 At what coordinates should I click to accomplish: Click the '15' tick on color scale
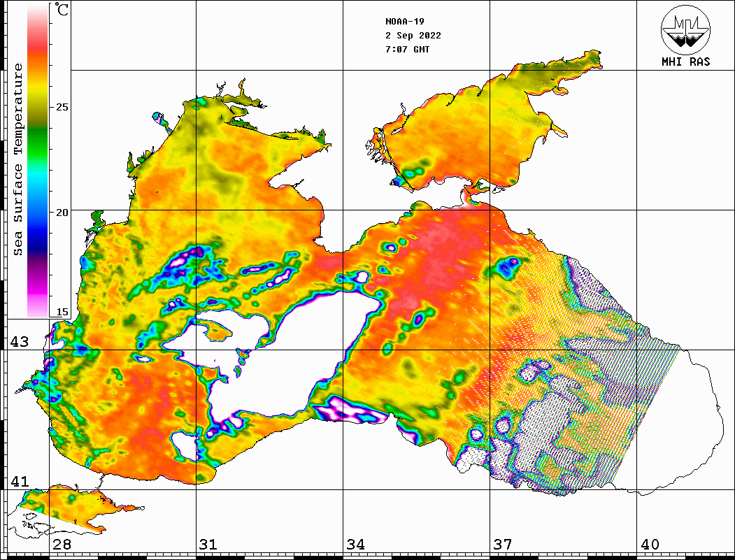coord(62,312)
